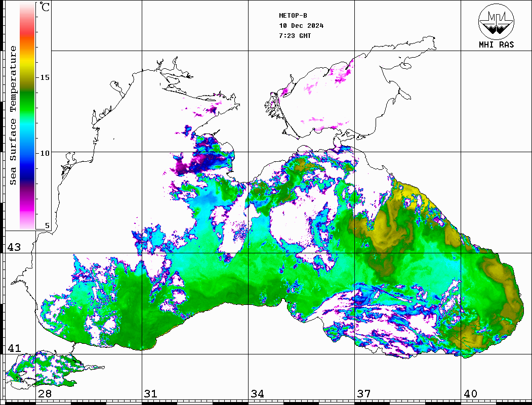This screenshot has width=532, height=405.
Task: Click the 'METOP-B' satellite label
Action: (293, 16)
